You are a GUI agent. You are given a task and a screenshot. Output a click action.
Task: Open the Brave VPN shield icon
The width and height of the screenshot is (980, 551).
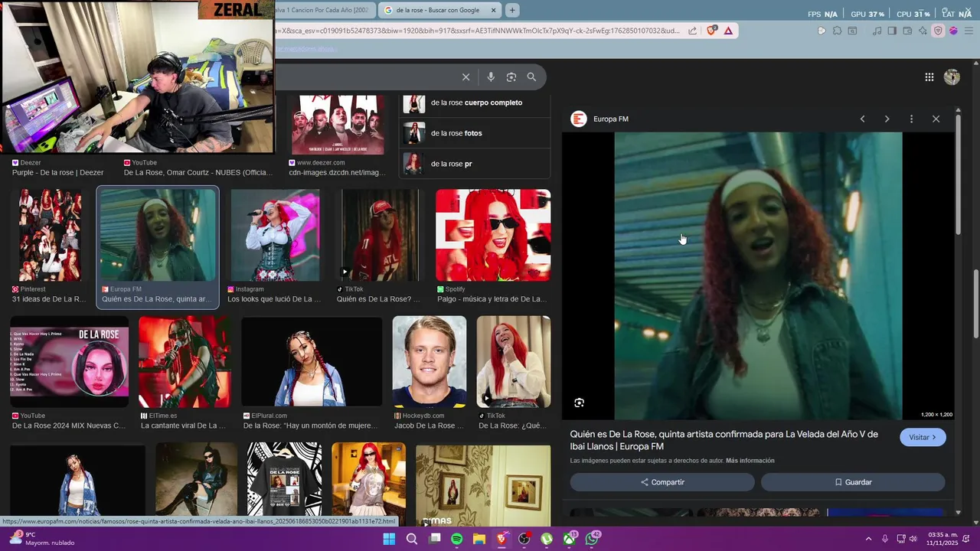click(x=938, y=31)
